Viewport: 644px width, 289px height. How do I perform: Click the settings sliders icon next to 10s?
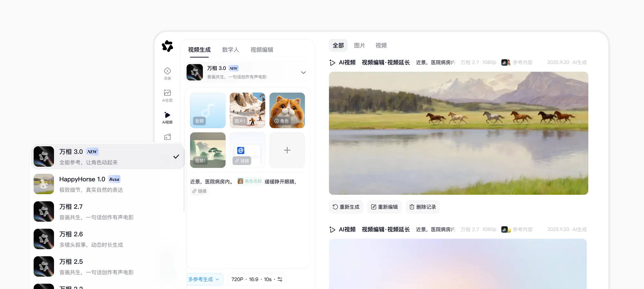click(x=280, y=279)
